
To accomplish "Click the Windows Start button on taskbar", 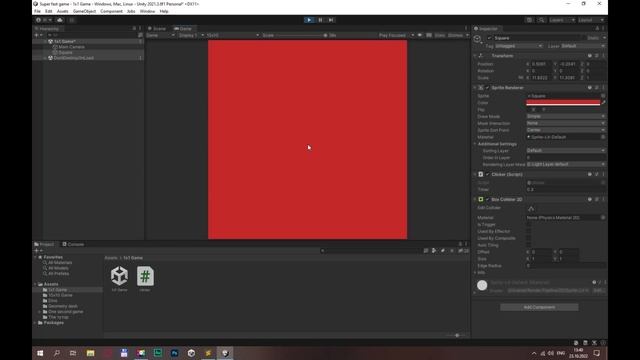I will pyautogui.click(x=40, y=353).
